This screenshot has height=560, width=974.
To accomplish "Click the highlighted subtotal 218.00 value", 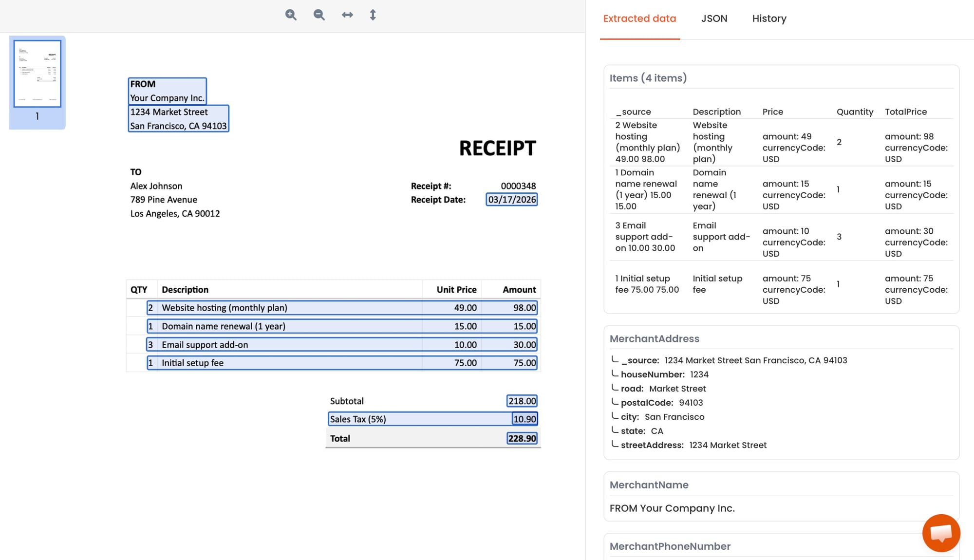I will [x=522, y=401].
